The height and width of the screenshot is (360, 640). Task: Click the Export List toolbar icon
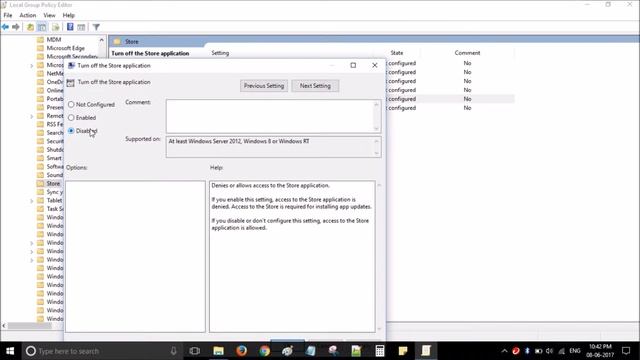tap(56, 27)
